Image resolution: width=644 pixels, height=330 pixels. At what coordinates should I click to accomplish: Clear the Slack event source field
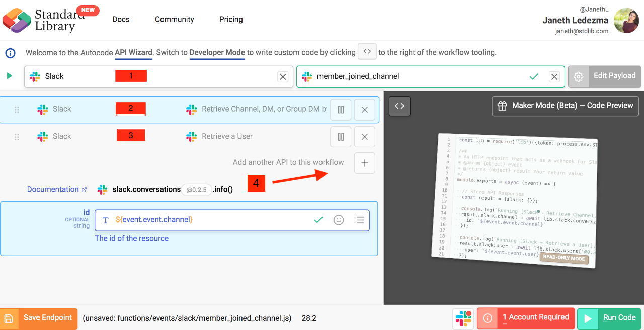click(283, 76)
